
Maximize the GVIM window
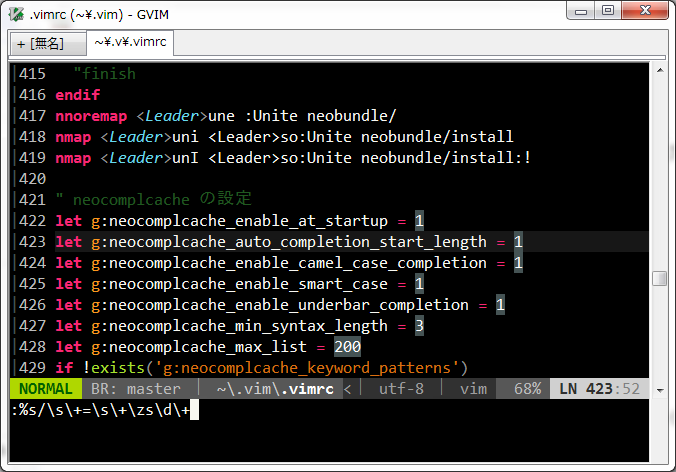[x=608, y=10]
